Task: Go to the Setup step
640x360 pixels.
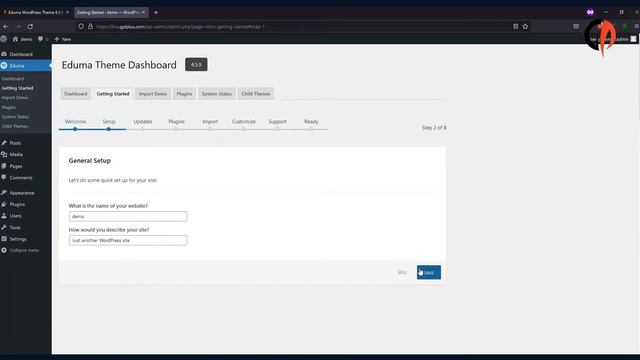Action: [109, 122]
